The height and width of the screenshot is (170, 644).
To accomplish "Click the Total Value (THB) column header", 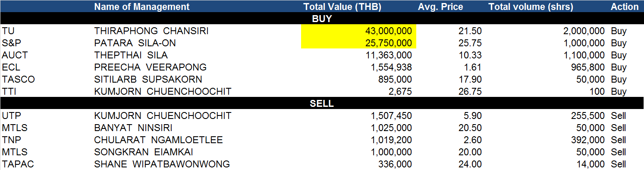I will point(342,6).
